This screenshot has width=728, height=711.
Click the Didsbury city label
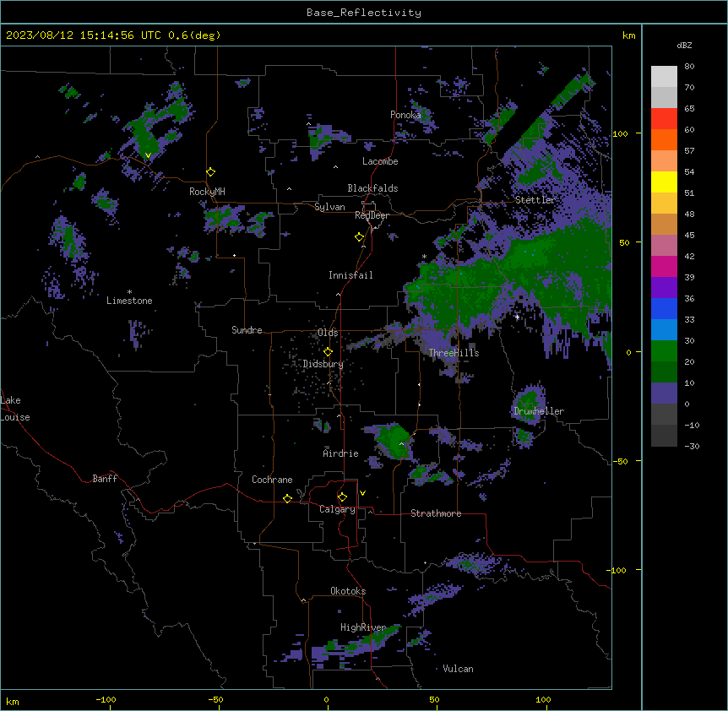[x=323, y=364]
